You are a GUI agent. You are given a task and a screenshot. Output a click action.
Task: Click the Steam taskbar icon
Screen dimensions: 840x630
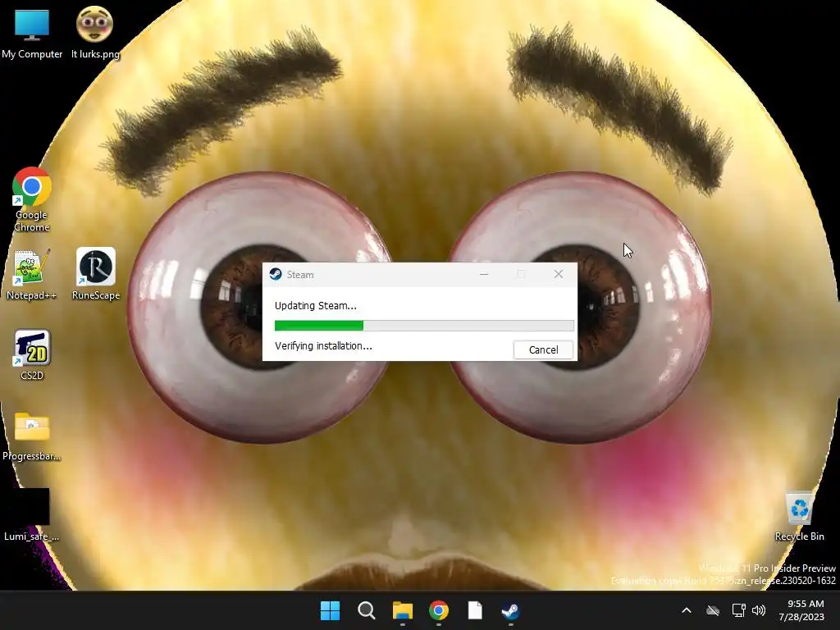(510, 610)
